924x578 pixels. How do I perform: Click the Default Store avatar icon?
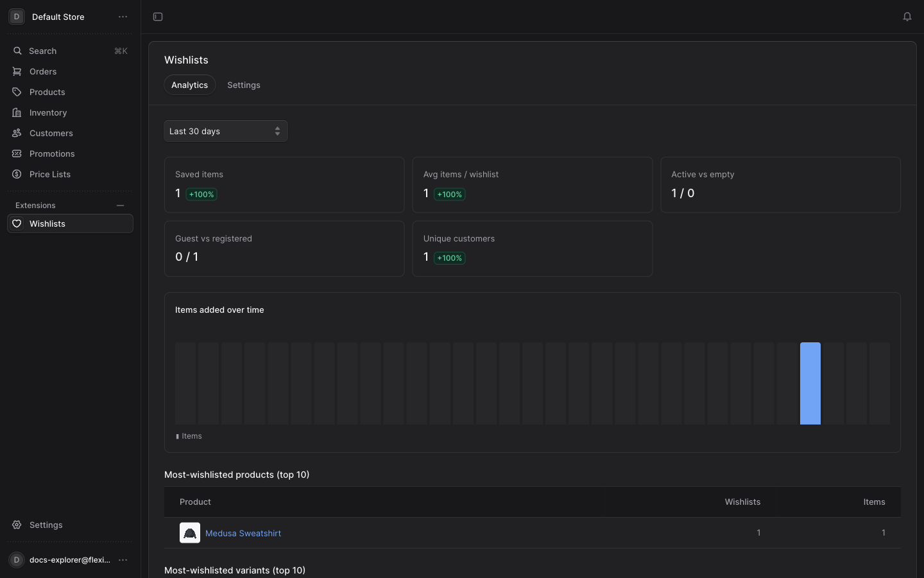[x=17, y=17]
